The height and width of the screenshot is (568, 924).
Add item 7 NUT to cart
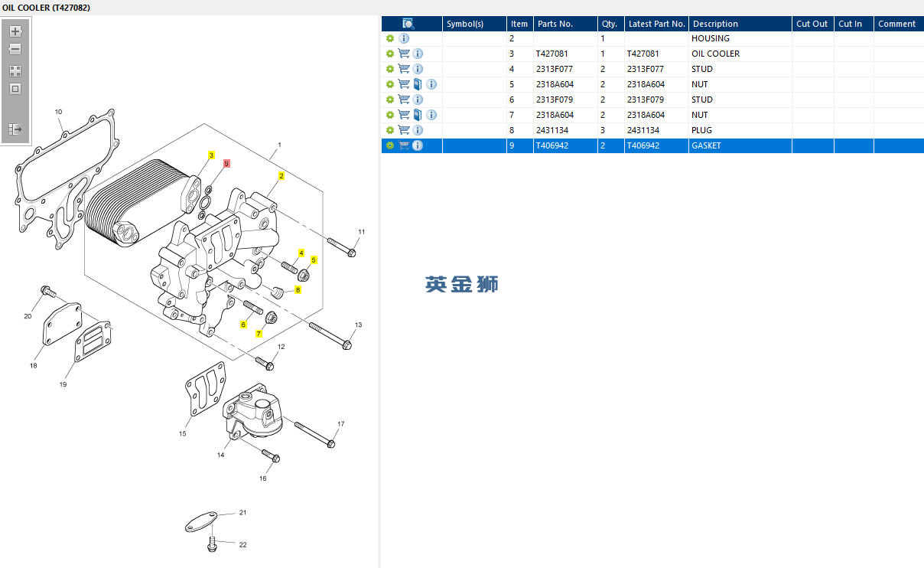[404, 115]
